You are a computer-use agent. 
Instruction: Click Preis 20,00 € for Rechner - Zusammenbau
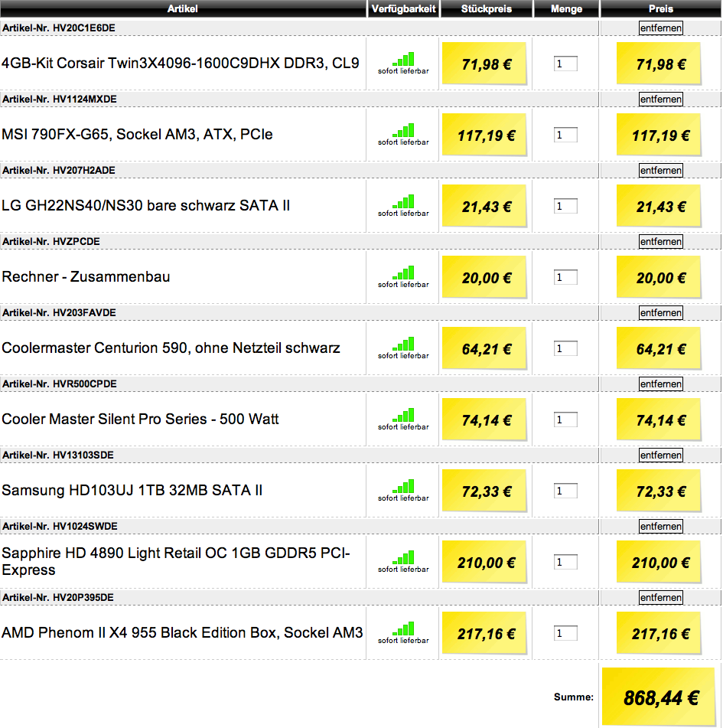659,277
